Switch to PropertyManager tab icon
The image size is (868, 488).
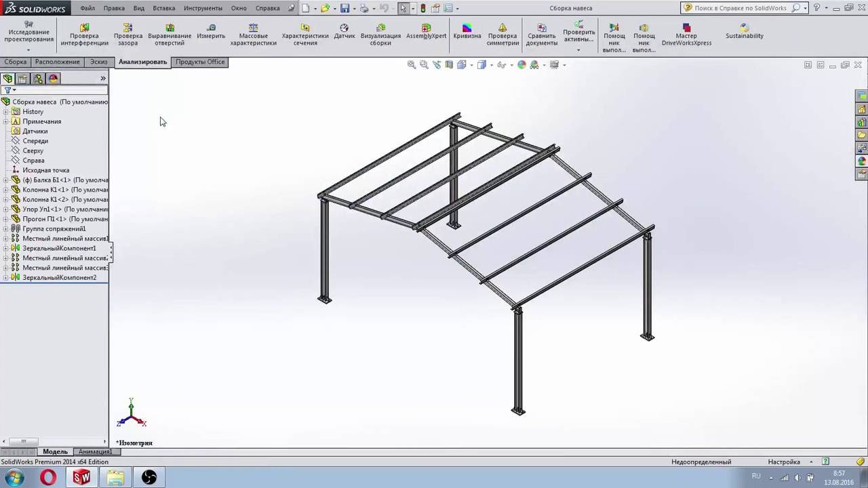click(23, 79)
